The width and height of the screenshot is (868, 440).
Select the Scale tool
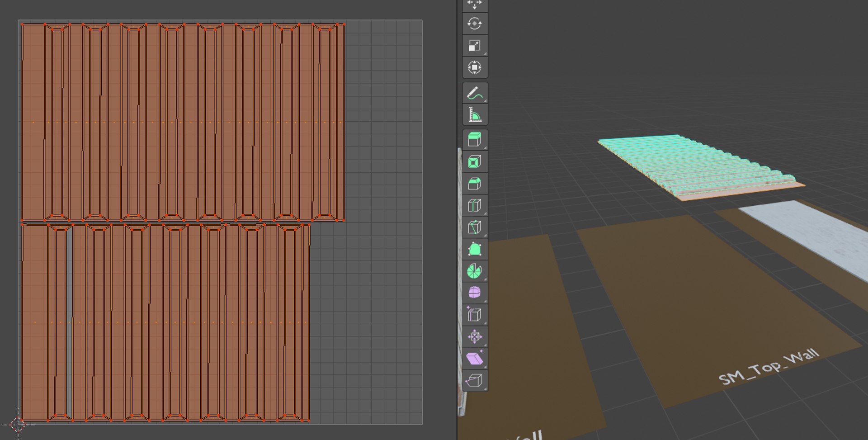475,45
